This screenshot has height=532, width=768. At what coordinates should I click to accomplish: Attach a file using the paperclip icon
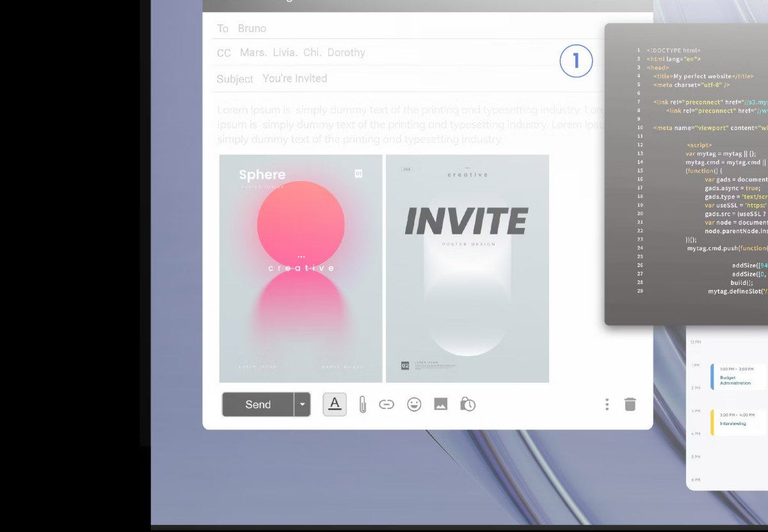click(362, 405)
